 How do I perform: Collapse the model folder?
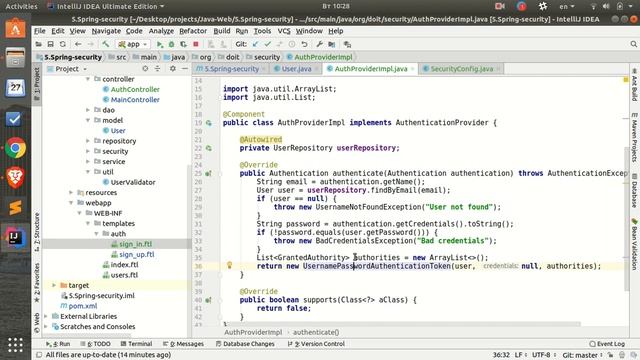point(88,120)
